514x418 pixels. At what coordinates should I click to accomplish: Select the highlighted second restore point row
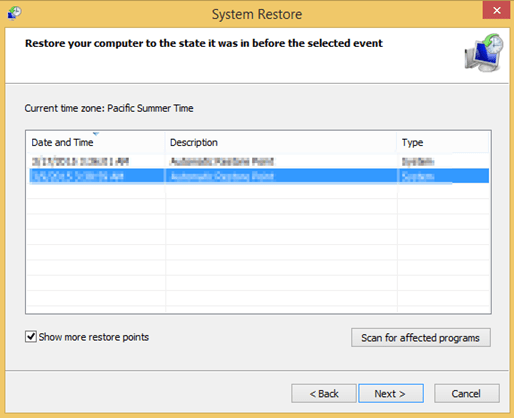click(x=258, y=176)
